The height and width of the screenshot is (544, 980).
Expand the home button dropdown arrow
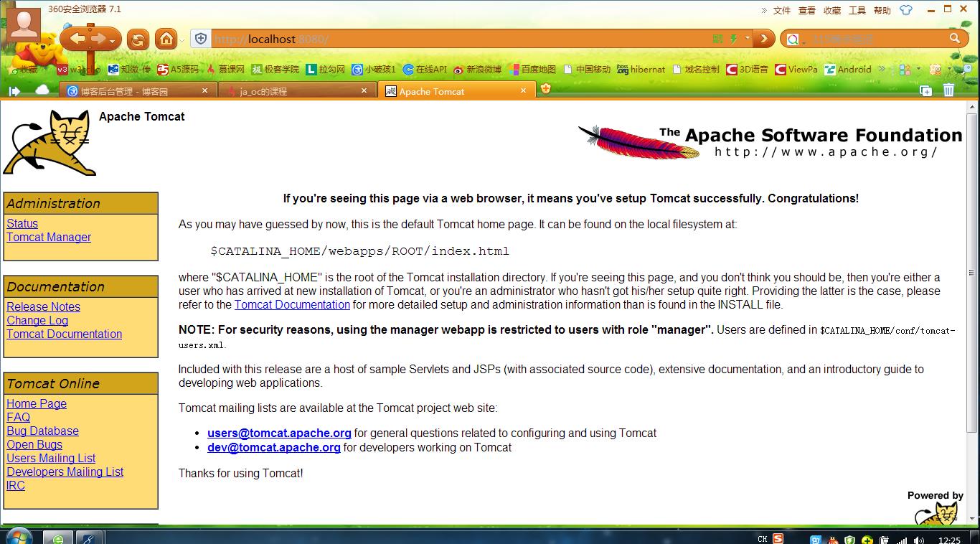tap(182, 40)
